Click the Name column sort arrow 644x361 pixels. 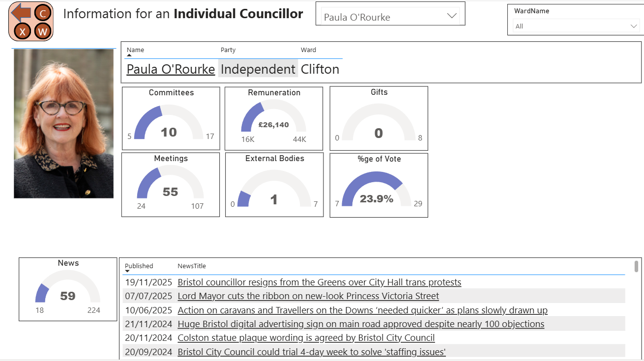(x=129, y=56)
